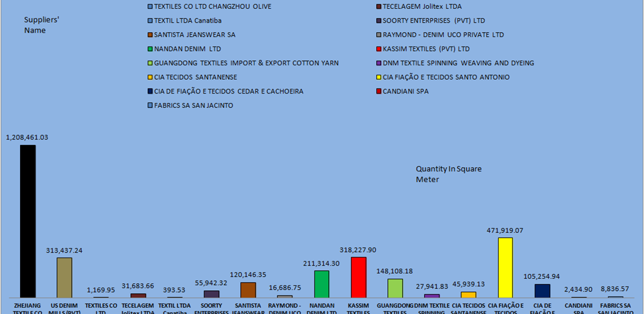Select the tall black ZHEJIANG TEXTILE bar
The width and height of the screenshot is (644, 314).
pyautogui.click(x=28, y=221)
